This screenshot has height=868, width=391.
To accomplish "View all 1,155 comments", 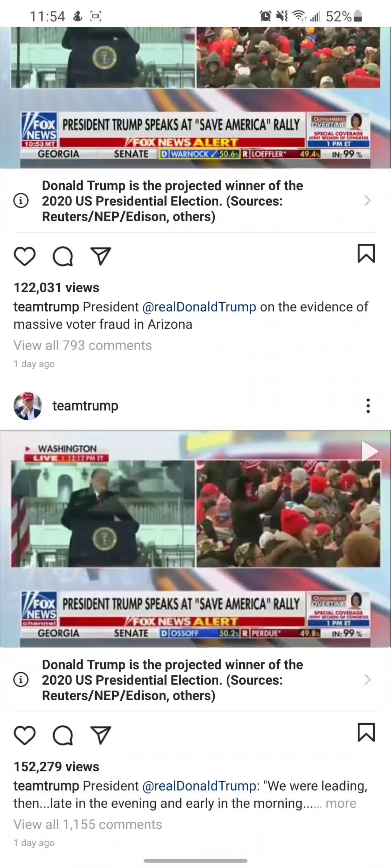I will pyautogui.click(x=88, y=824).
